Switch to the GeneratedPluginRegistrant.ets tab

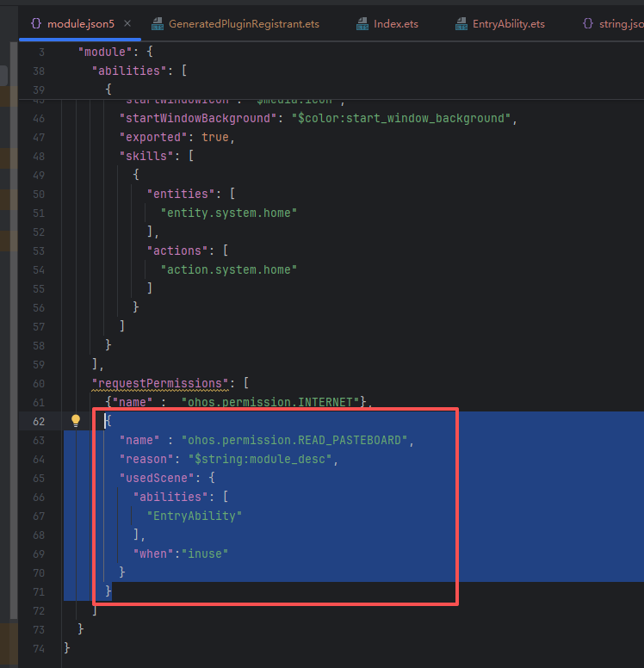244,23
